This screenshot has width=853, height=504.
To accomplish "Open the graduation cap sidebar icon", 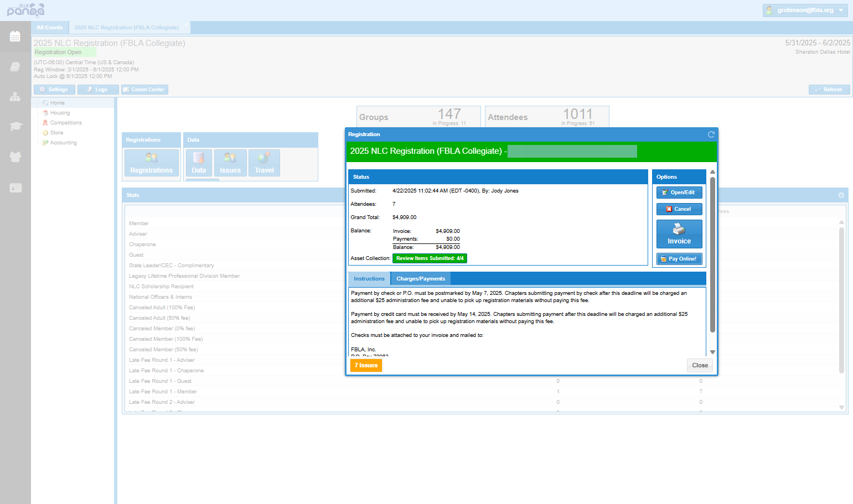I will 15,127.
